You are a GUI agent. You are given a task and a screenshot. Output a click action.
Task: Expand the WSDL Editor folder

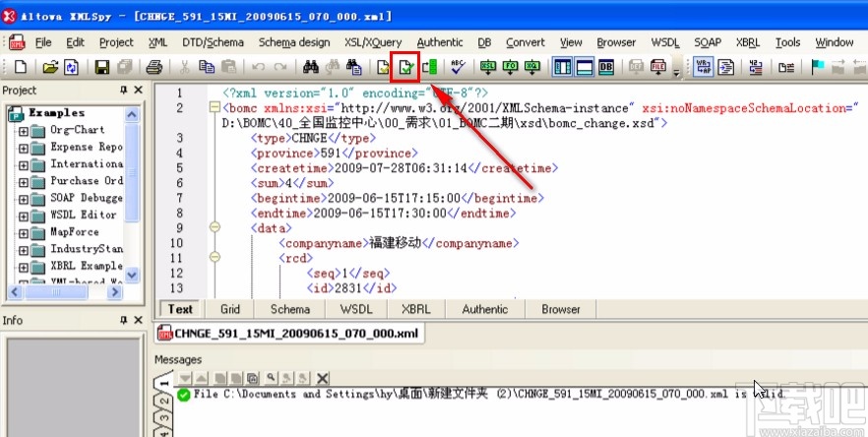pos(24,217)
